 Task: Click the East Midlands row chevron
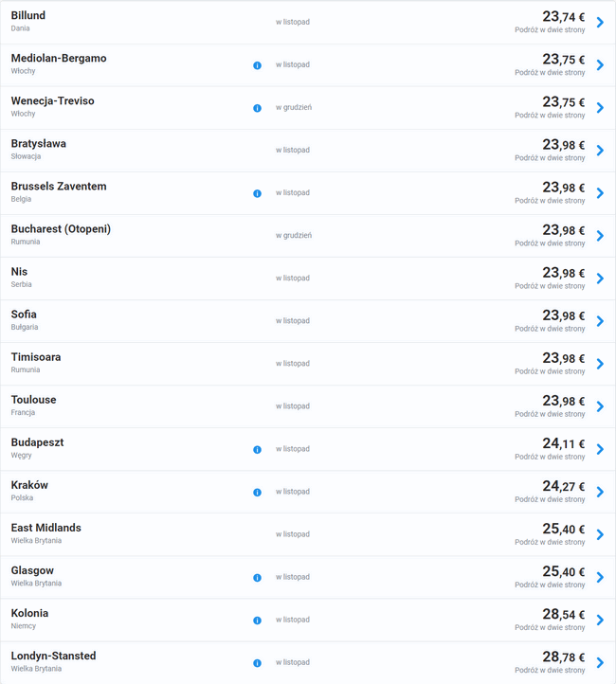click(600, 534)
